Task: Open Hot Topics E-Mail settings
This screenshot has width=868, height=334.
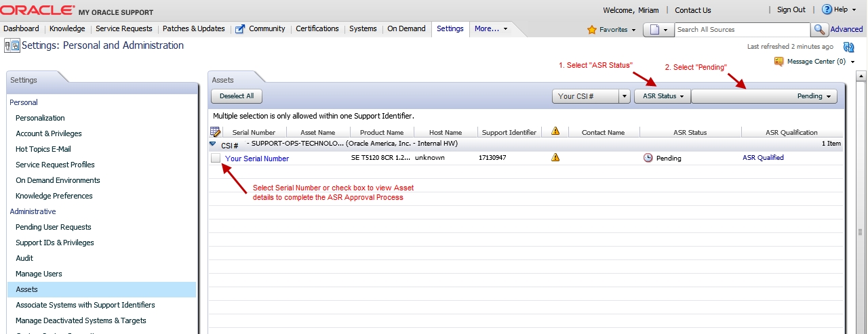Action: click(43, 149)
